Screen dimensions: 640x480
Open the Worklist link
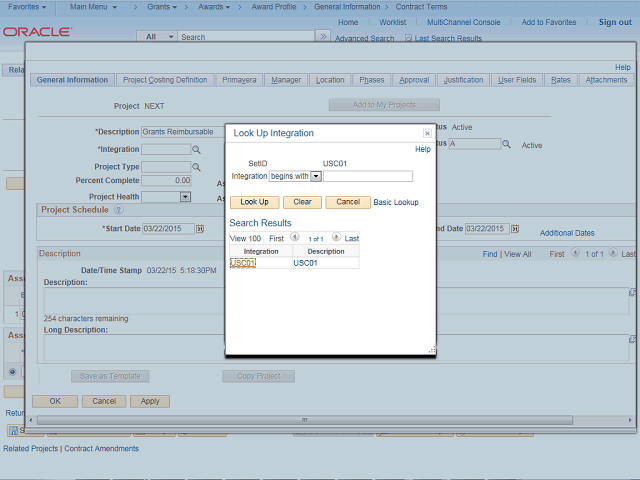point(392,22)
